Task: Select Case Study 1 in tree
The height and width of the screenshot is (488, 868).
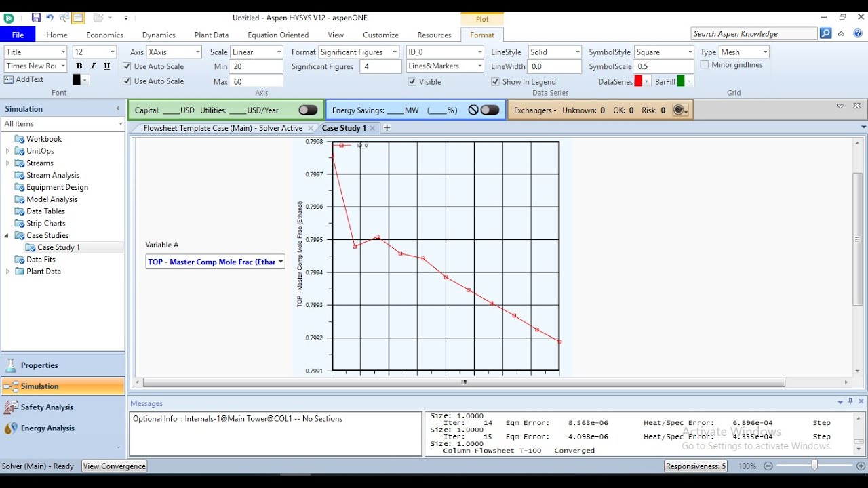Action: 58,247
